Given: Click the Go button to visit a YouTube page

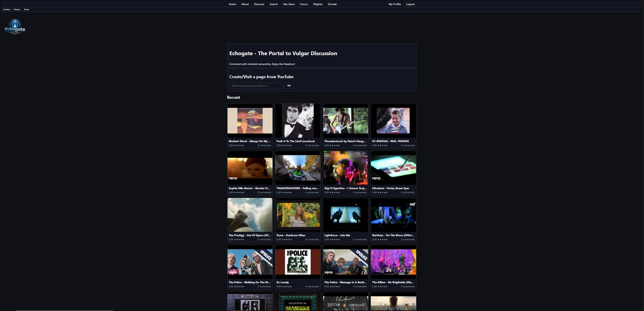Looking at the screenshot, I should pos(289,86).
